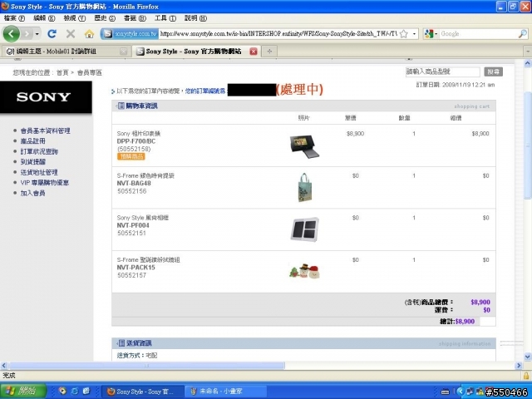Click the vertical scrollbar up arrow
The height and width of the screenshot is (399, 532).
(528, 63)
